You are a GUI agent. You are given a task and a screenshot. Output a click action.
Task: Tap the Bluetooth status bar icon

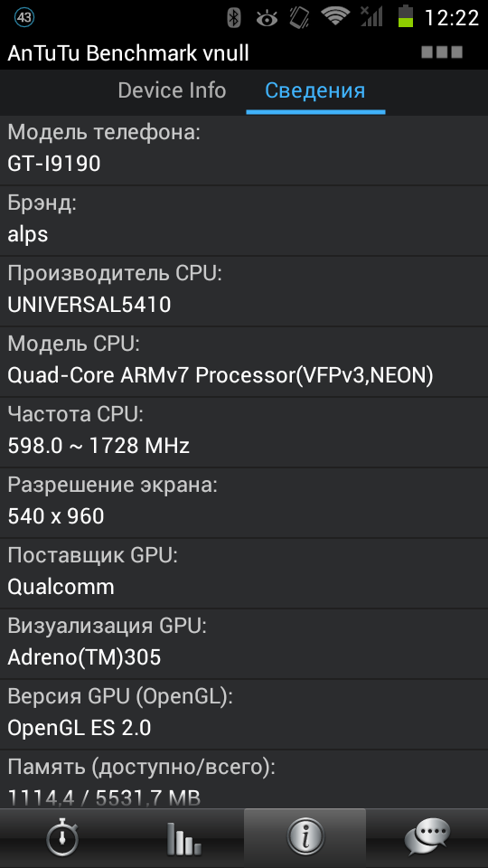[234, 18]
